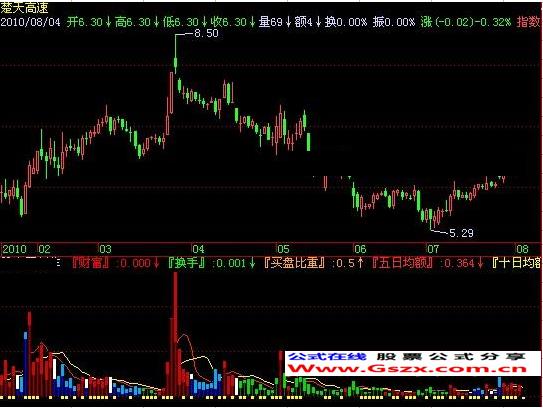Select the 04 month marker on timeline

[198, 249]
